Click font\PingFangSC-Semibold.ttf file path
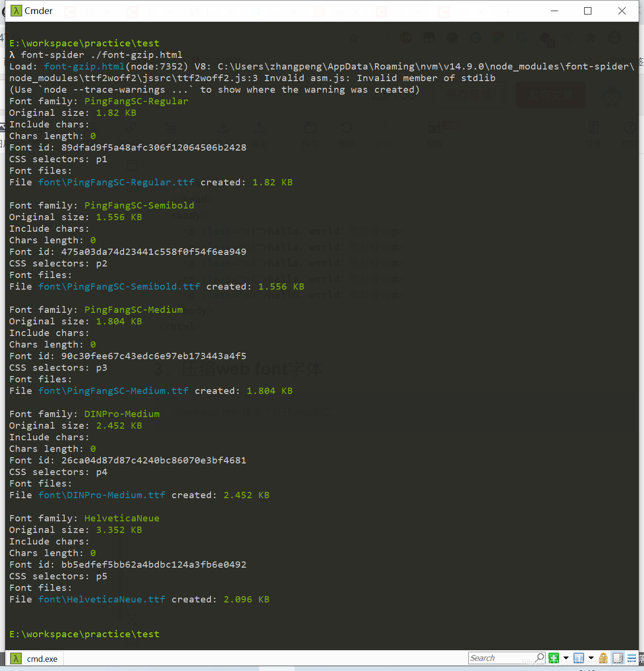644x671 pixels. [x=119, y=286]
